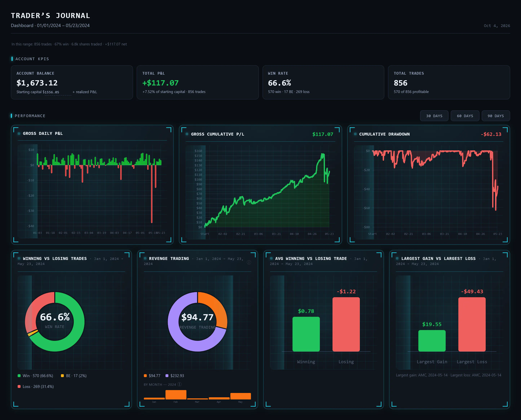Click the "$0.78" label above the Winning bar
Image resolution: width=521 pixels, height=420 pixels.
tap(306, 311)
